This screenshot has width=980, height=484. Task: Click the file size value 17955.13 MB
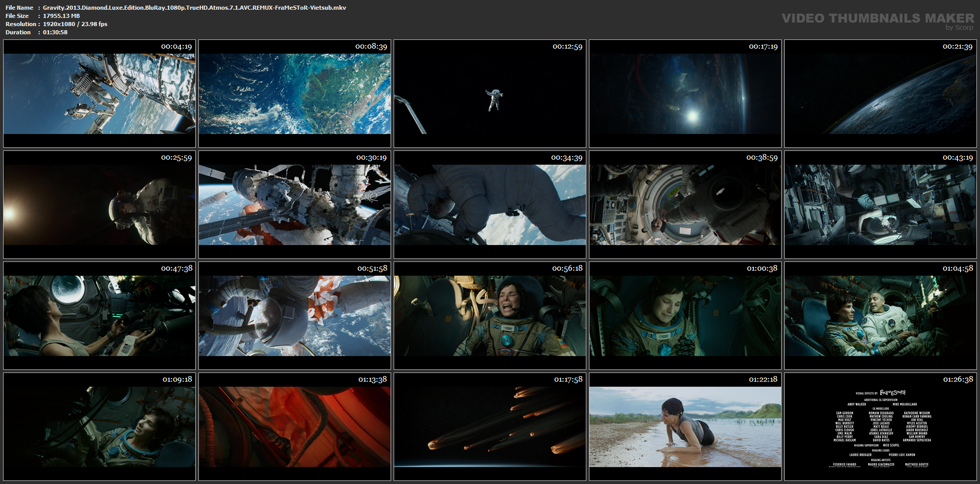click(61, 16)
